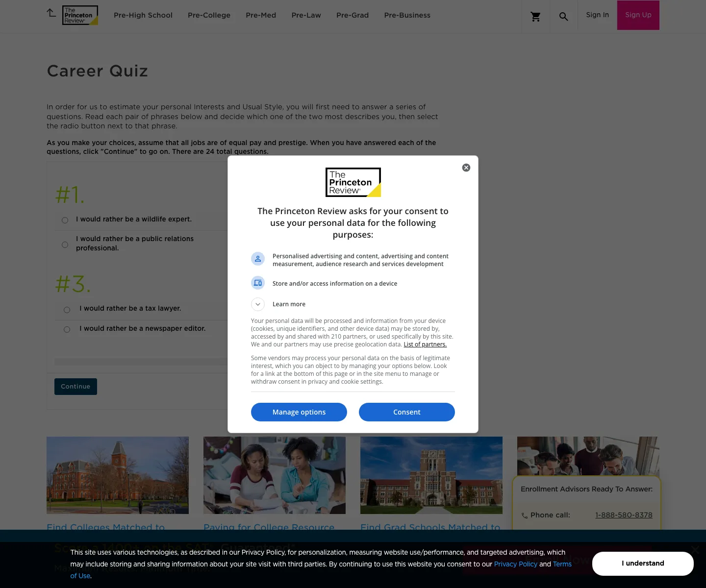Select 'I would rather be a newspaper editor'

coord(67,329)
